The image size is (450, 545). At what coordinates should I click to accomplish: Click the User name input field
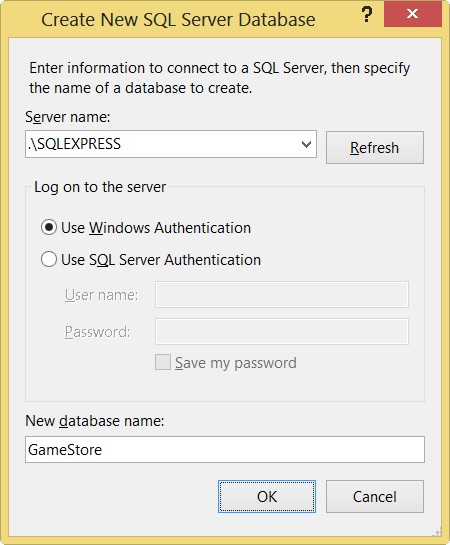pyautogui.click(x=282, y=294)
